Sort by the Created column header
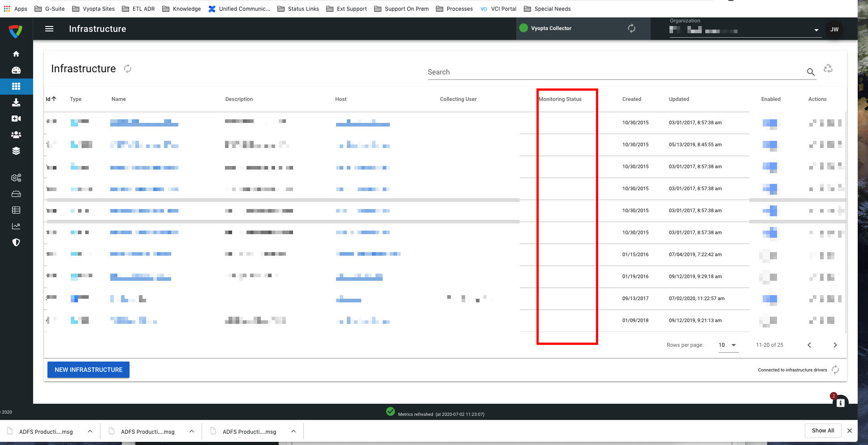 coord(631,99)
